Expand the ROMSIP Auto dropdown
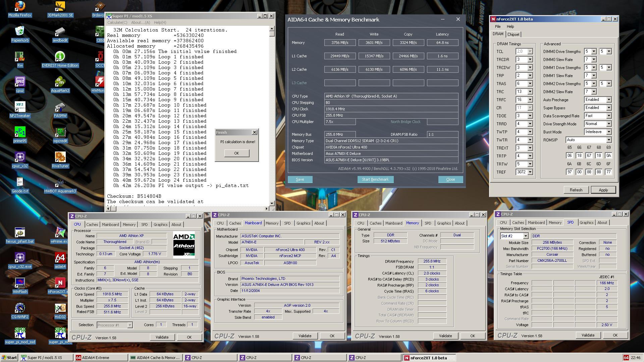 point(608,140)
